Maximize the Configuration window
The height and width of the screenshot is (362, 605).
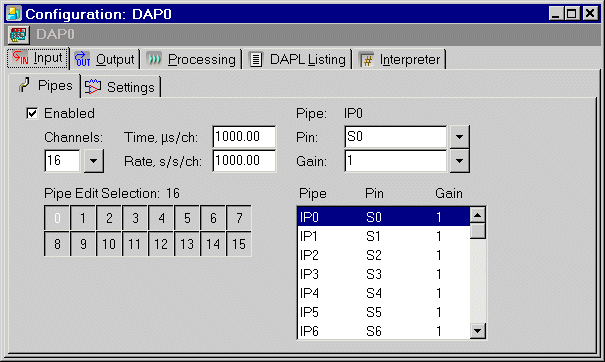click(571, 14)
